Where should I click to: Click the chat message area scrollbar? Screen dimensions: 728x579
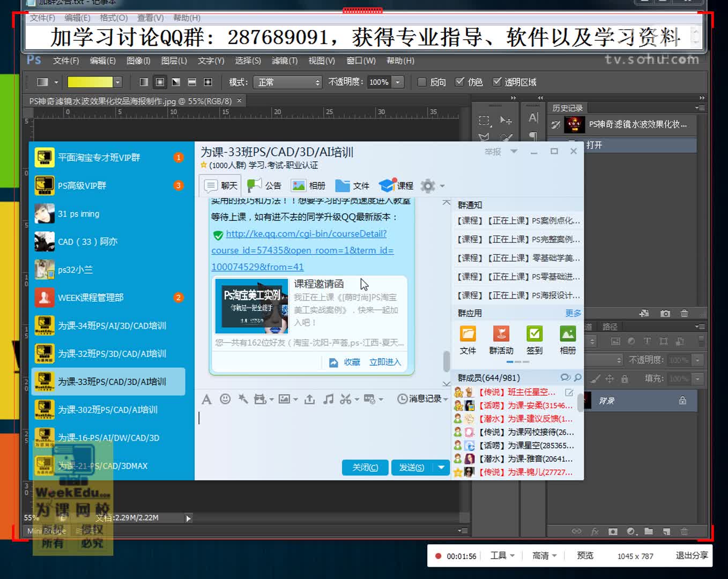(447, 361)
